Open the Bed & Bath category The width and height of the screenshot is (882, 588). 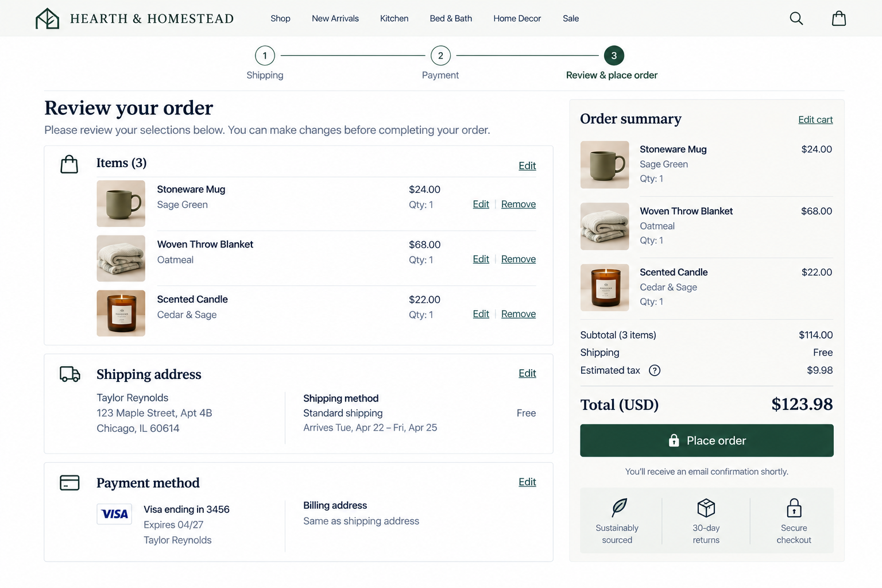(451, 18)
